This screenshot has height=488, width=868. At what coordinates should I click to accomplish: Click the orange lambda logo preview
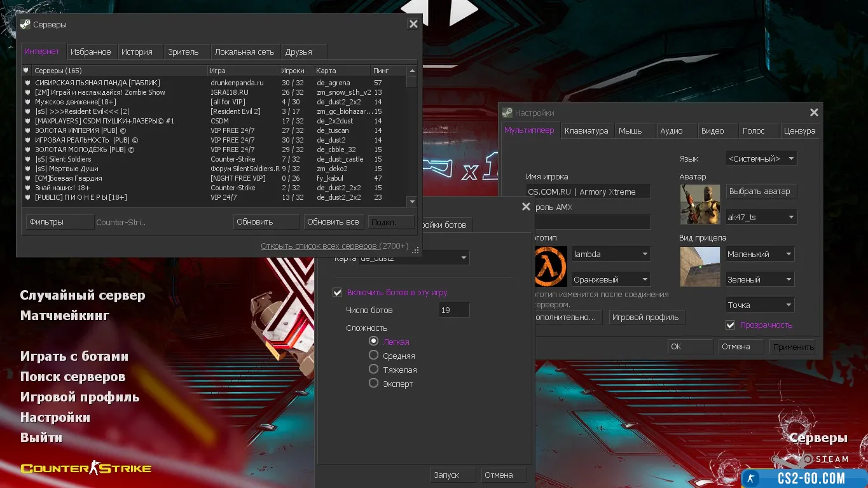[x=550, y=267]
